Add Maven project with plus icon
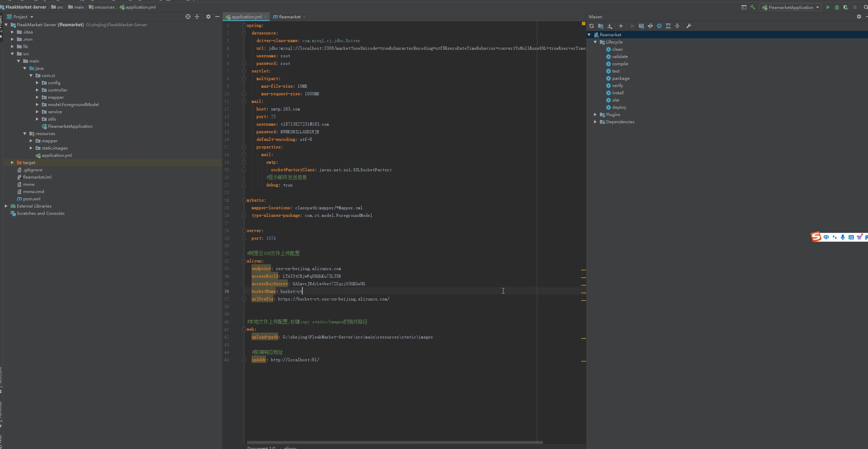The width and height of the screenshot is (868, 449). 621,26
